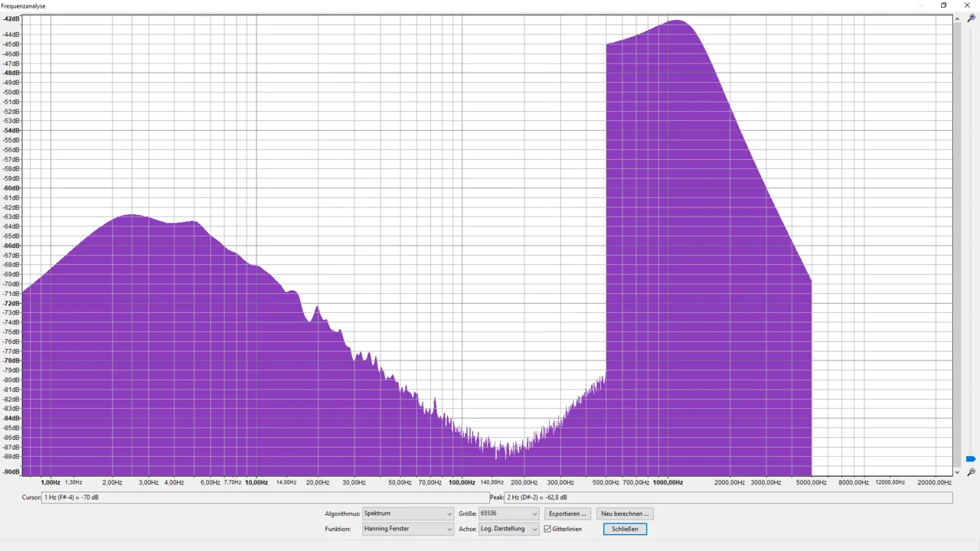This screenshot has width=980, height=551.
Task: Toggle the Gitterlinien checkbox
Action: pos(547,529)
